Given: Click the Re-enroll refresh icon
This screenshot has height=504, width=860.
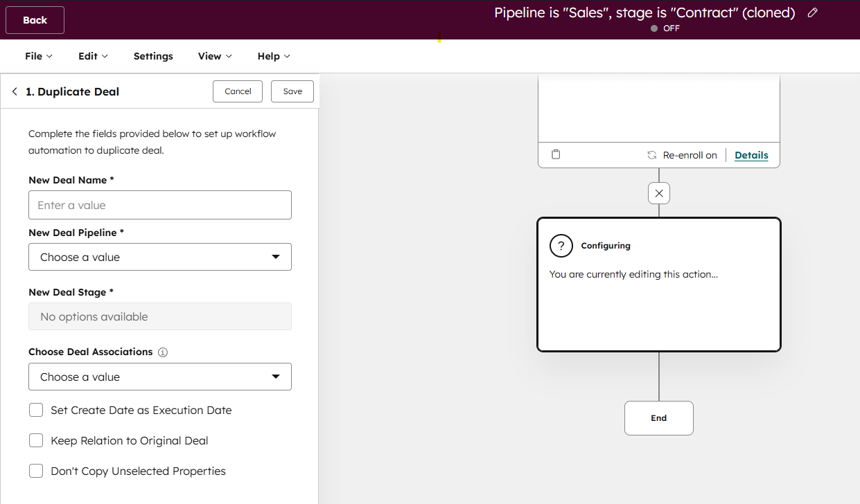Looking at the screenshot, I should click(651, 155).
